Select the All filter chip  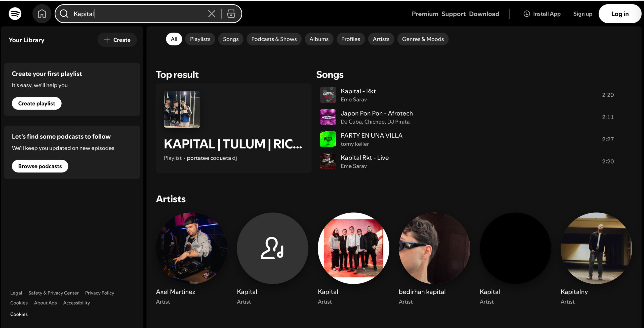(174, 39)
